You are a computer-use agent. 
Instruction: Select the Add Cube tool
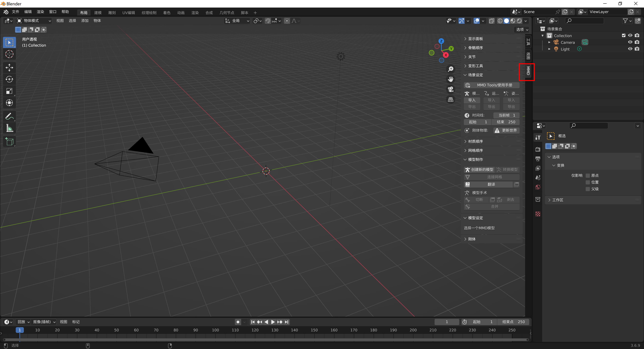9,142
